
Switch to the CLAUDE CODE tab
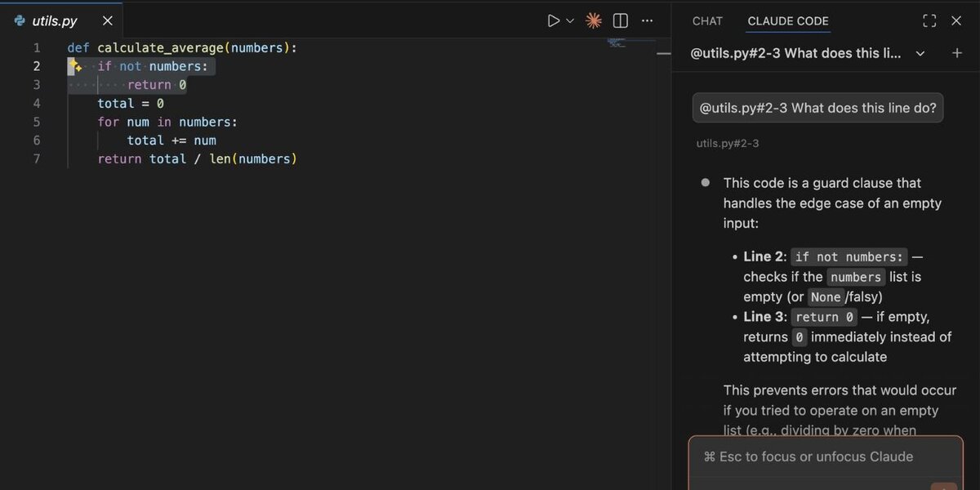point(787,21)
